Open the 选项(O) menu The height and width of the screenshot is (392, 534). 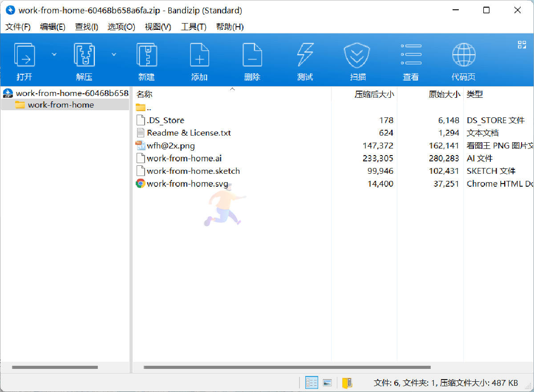[x=121, y=27]
